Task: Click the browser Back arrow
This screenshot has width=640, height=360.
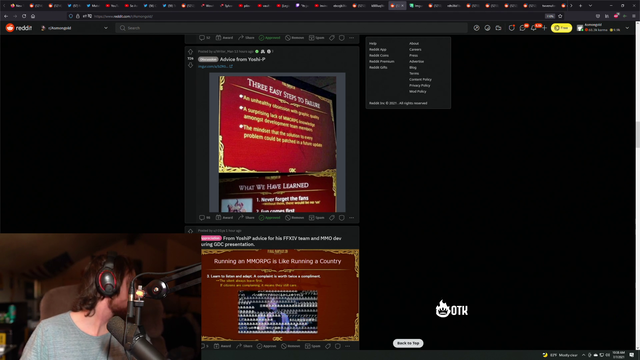Action: [6, 16]
